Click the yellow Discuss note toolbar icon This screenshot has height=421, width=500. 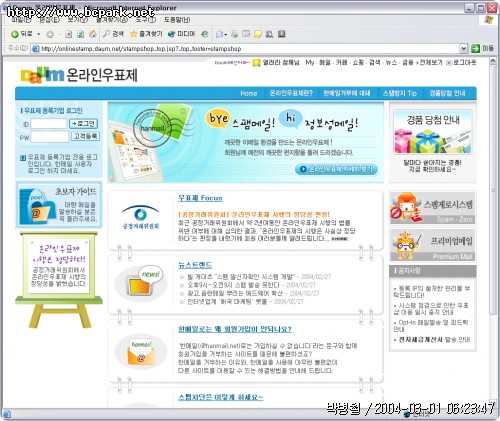point(258,34)
